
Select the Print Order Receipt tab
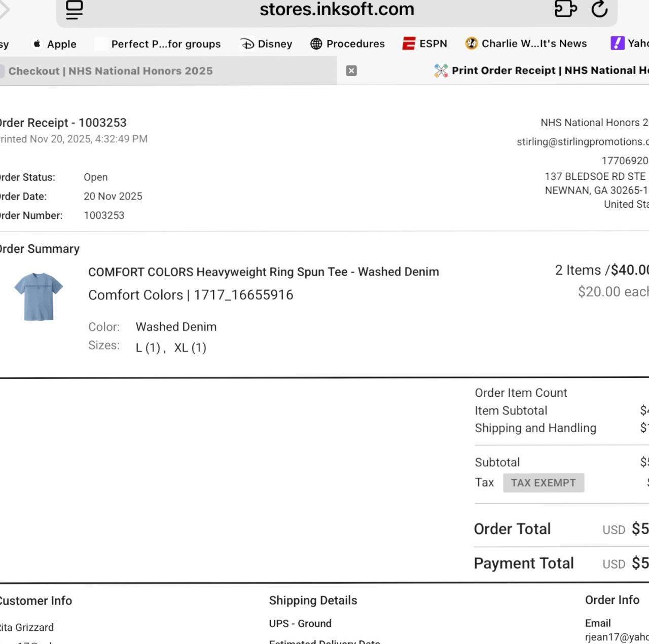point(541,71)
